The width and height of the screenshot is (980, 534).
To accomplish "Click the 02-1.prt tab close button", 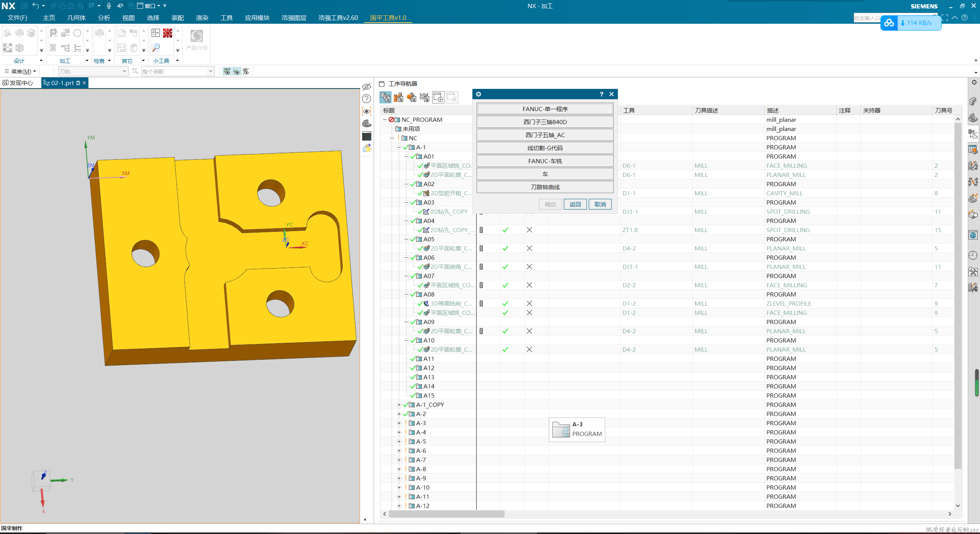I will pyautogui.click(x=84, y=83).
